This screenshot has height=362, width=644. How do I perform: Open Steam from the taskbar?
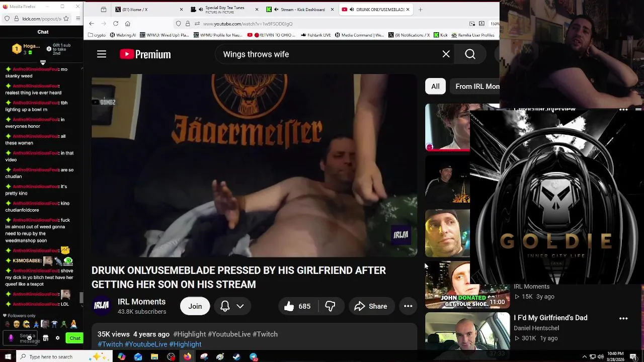point(236,357)
